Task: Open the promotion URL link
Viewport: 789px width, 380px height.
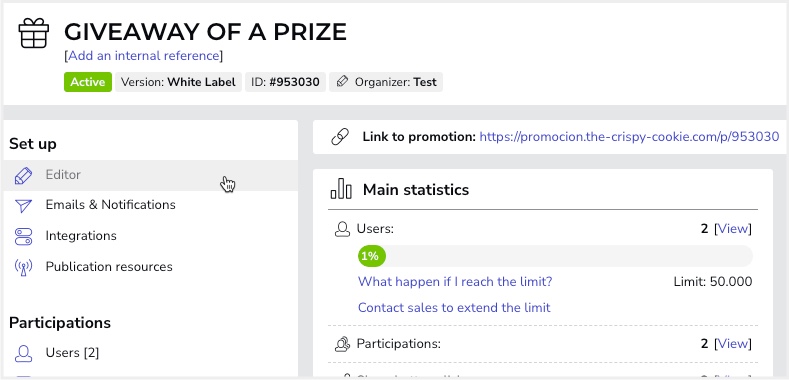Action: coord(629,136)
